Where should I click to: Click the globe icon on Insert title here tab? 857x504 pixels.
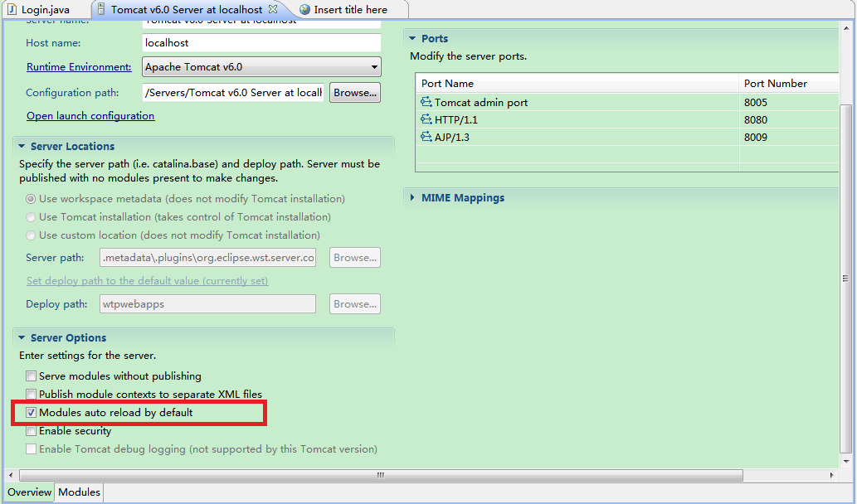[305, 9]
